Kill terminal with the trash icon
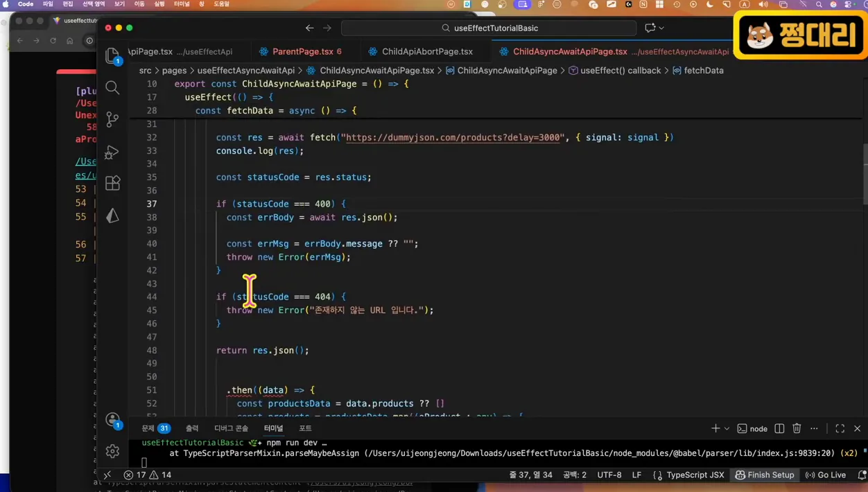The width and height of the screenshot is (868, 492). point(797,428)
